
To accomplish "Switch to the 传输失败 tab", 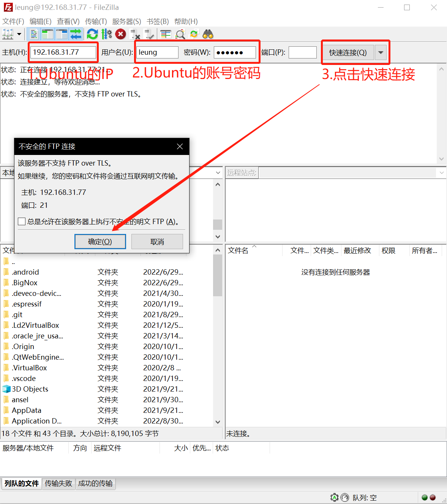I will click(x=58, y=483).
